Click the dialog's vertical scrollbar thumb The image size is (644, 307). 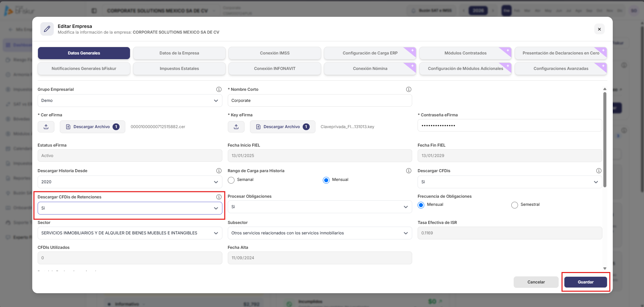pos(605,140)
